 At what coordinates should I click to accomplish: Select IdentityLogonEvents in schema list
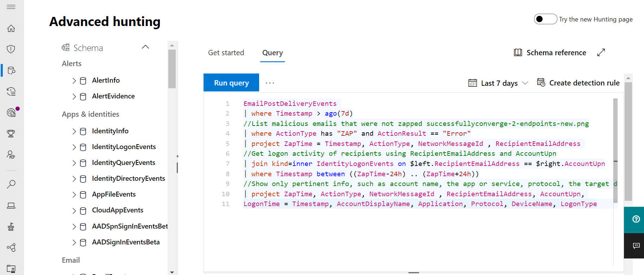[124, 147]
